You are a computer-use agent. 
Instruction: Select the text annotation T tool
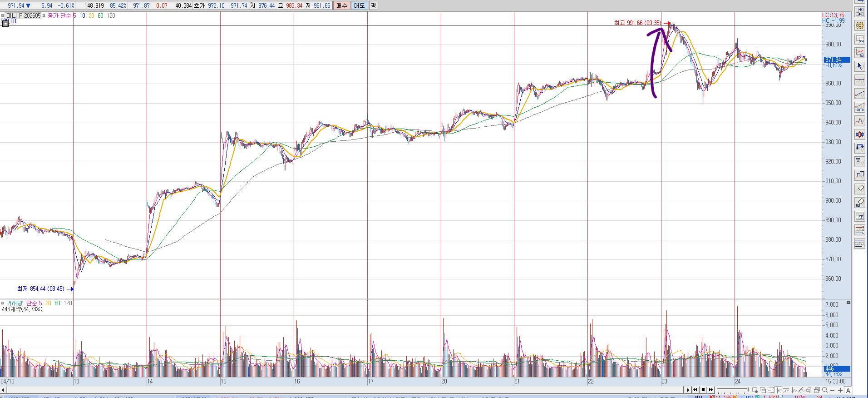click(x=859, y=161)
